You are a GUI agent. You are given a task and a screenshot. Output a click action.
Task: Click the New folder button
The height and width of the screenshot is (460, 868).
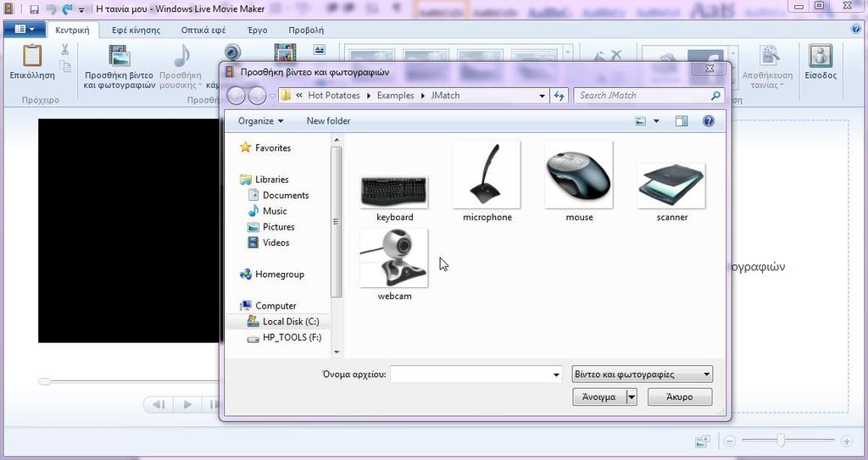coord(328,121)
